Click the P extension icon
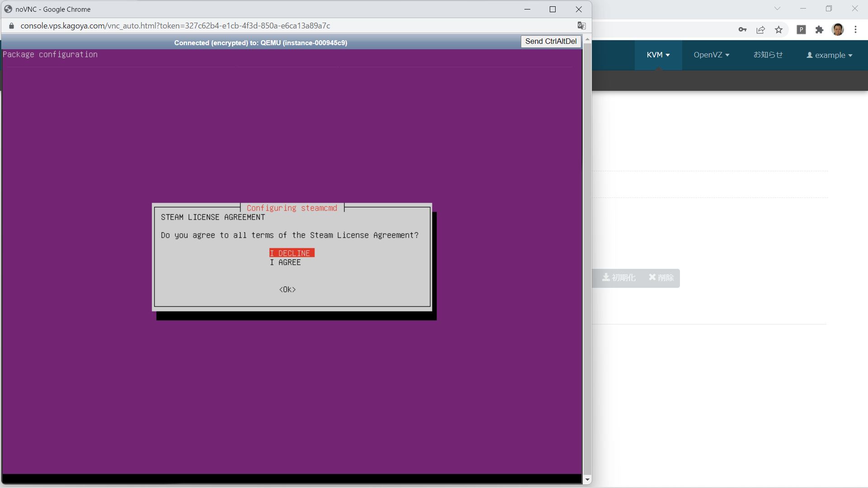The width and height of the screenshot is (868, 488). [801, 30]
